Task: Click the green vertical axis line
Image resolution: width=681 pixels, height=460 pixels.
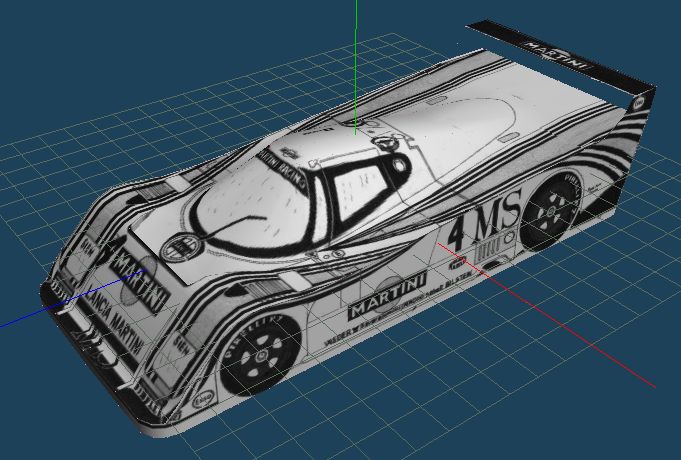Action: (x=356, y=67)
